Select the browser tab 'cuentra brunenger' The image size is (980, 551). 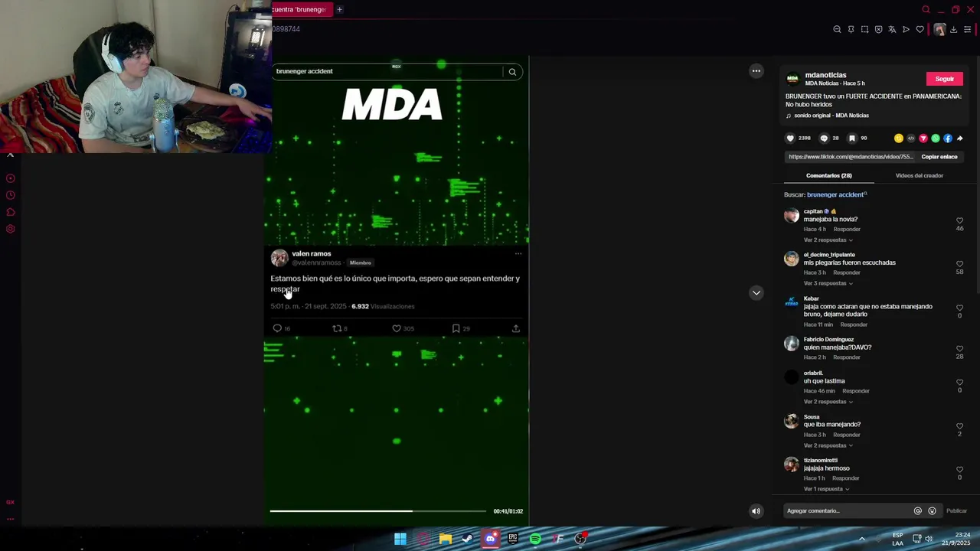[x=301, y=9]
